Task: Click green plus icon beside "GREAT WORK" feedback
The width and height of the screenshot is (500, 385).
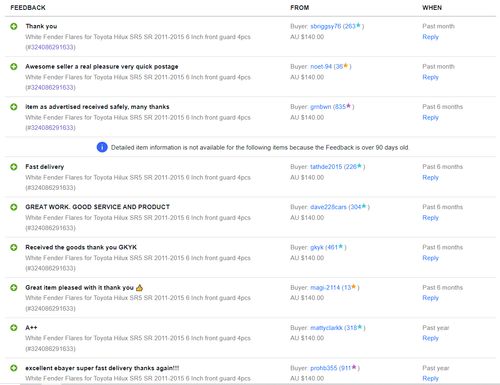Action: pyautogui.click(x=14, y=207)
